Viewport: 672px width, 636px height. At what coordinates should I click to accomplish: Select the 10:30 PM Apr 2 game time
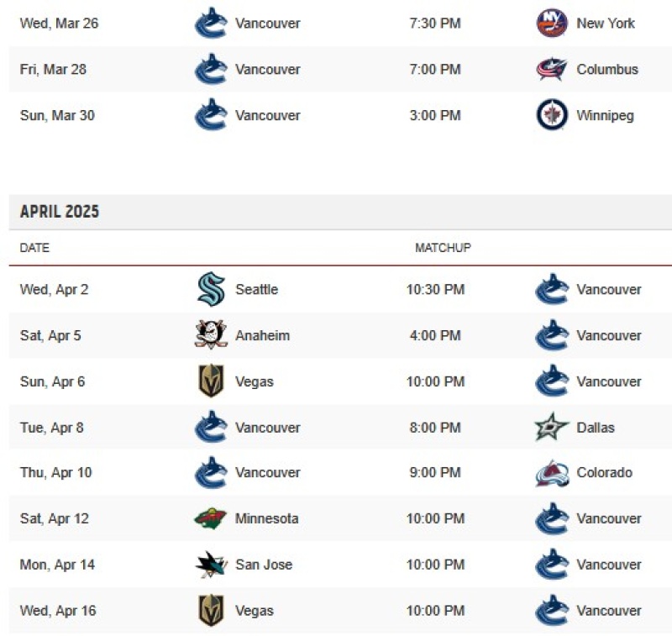tap(435, 289)
